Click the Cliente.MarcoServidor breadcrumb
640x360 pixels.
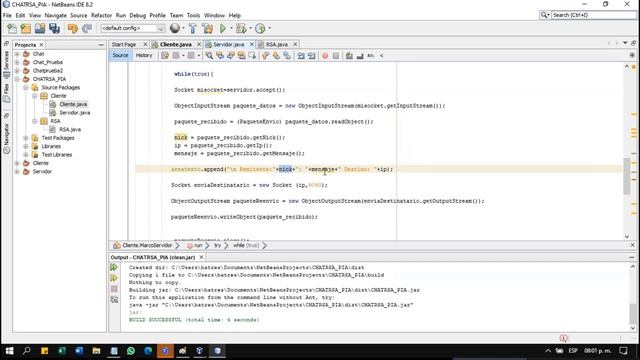pyautogui.click(x=147, y=245)
